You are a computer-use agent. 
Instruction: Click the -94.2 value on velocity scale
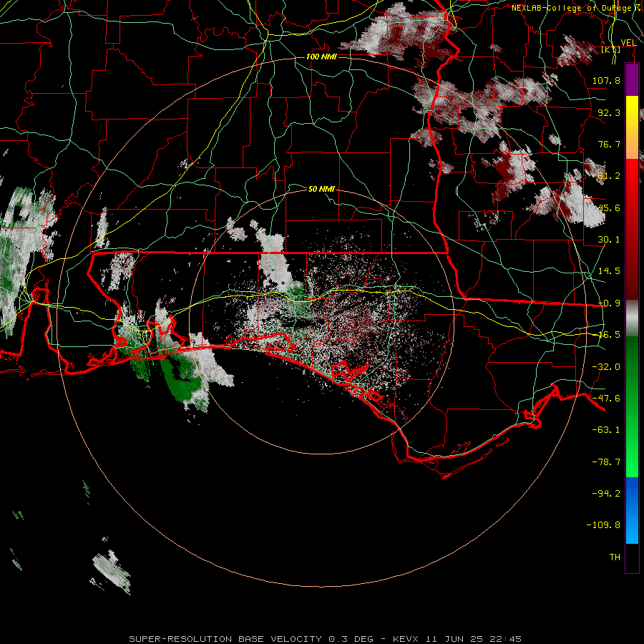pos(606,493)
